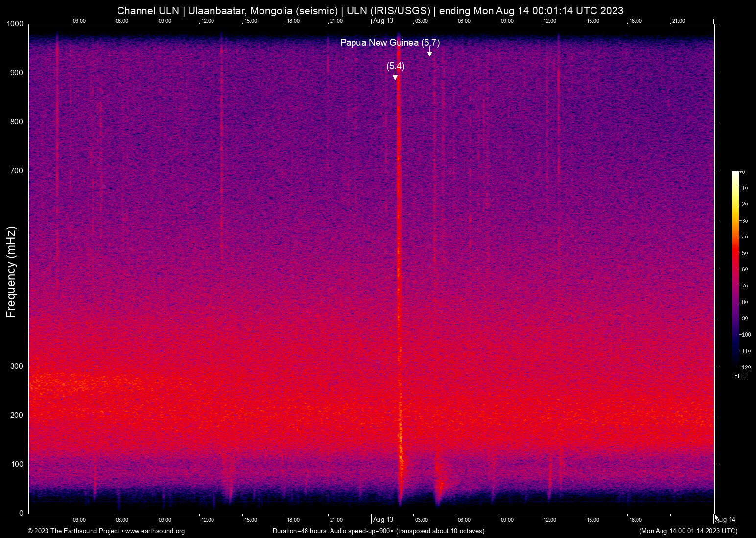The width and height of the screenshot is (756, 538).
Task: Click the dBFS color scale gradient bar
Action: point(735,269)
